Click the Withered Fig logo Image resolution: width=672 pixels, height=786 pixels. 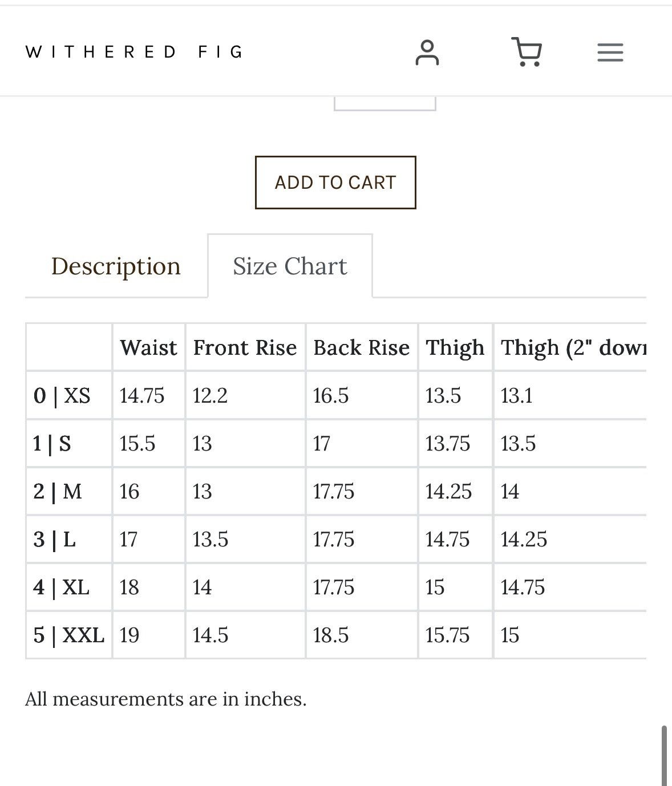coord(135,52)
